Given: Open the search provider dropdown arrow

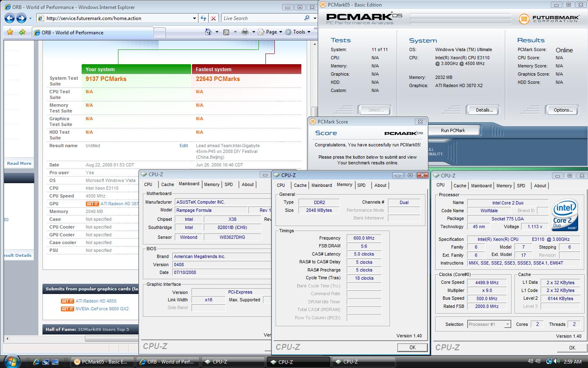Looking at the screenshot, I should [x=315, y=18].
